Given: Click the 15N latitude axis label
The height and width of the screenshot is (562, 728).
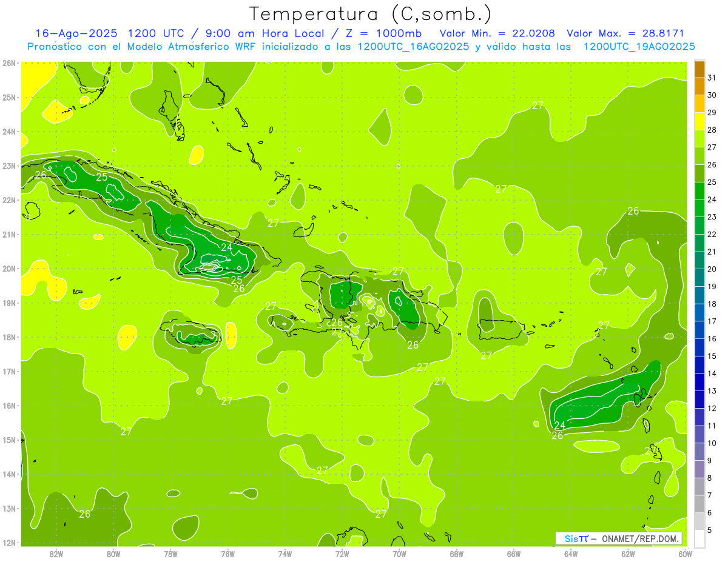Looking at the screenshot, I should (8, 440).
